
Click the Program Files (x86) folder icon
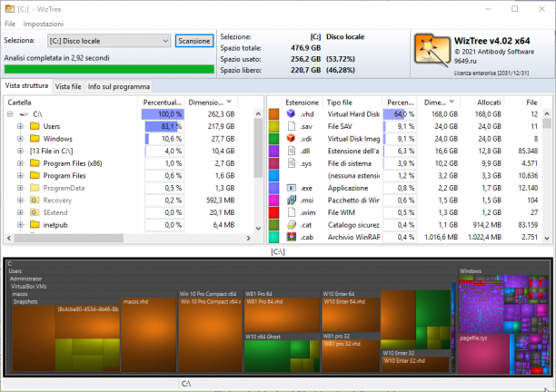pos(35,163)
